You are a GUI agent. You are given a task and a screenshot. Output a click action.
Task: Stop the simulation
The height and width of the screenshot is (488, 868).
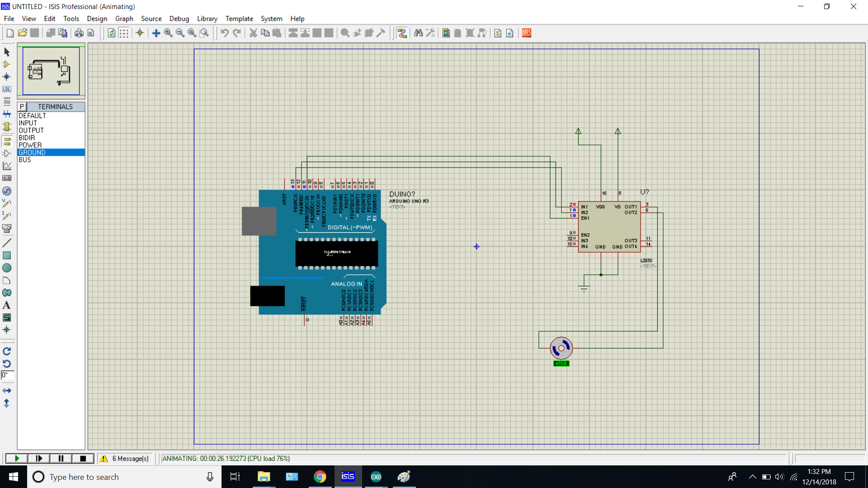point(83,458)
